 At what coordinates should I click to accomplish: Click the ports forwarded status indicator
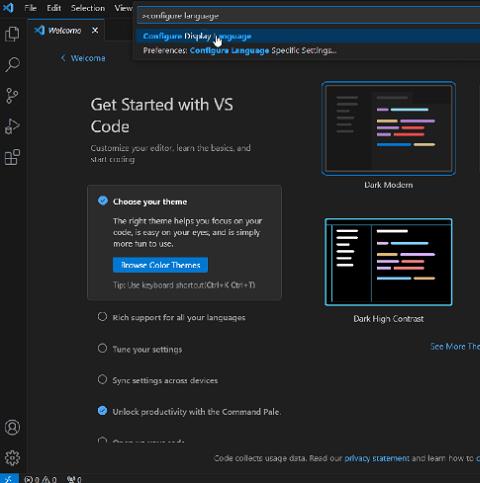[74, 479]
